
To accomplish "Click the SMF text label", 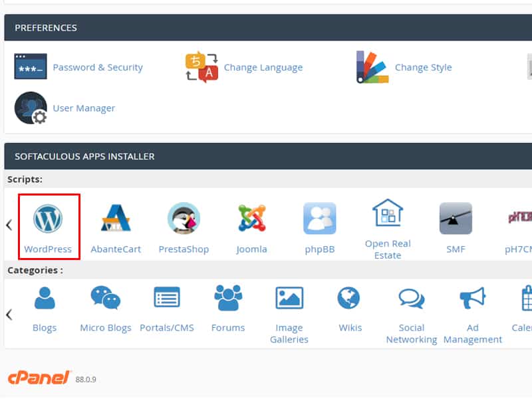I will (456, 249).
